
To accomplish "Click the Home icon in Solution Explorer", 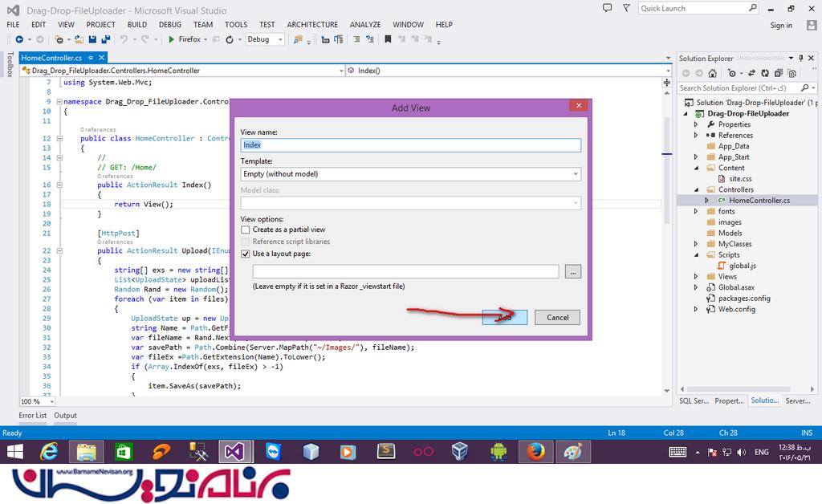I will pyautogui.click(x=712, y=74).
